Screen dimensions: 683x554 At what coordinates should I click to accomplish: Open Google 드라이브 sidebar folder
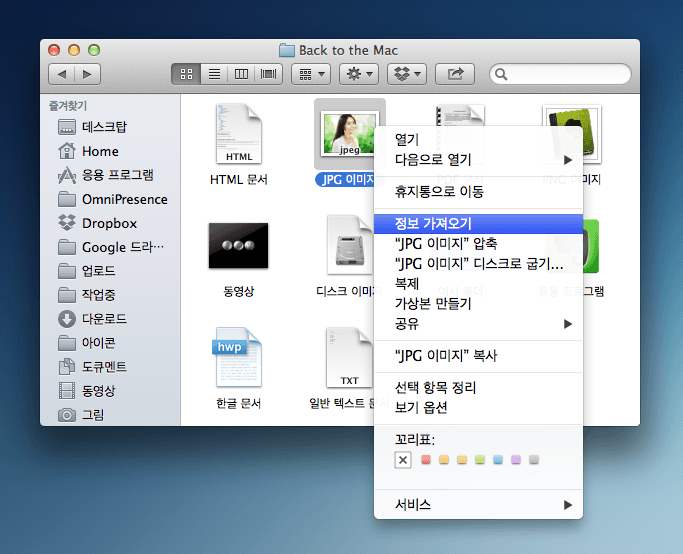click(x=111, y=247)
